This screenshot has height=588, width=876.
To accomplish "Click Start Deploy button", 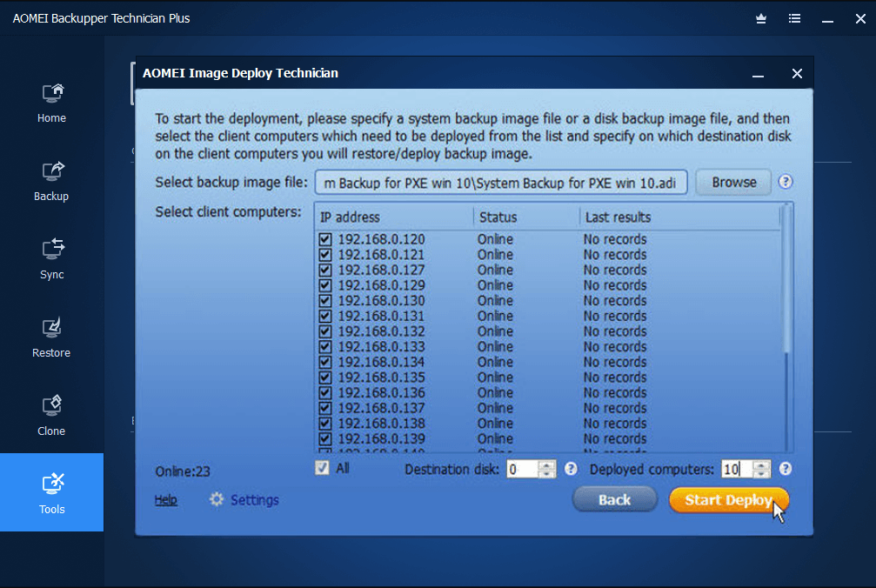I will 728,500.
